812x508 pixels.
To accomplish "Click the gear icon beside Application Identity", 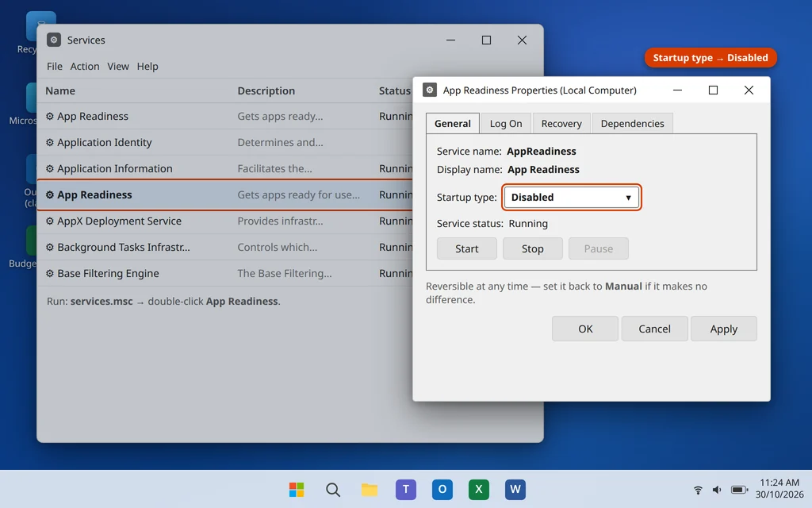I will point(50,142).
